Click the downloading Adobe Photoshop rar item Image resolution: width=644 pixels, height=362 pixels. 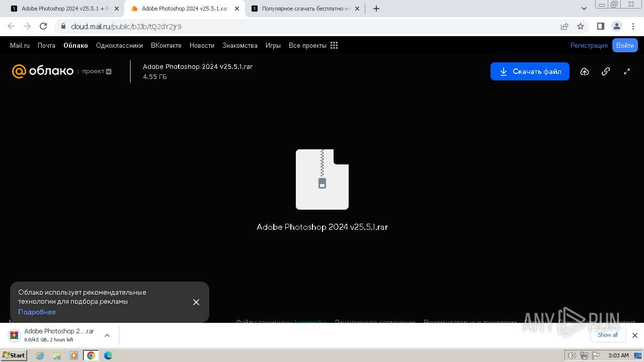click(x=59, y=335)
